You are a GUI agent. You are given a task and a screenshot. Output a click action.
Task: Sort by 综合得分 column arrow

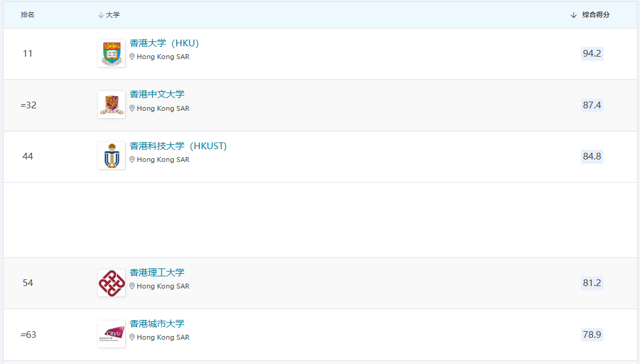click(574, 15)
